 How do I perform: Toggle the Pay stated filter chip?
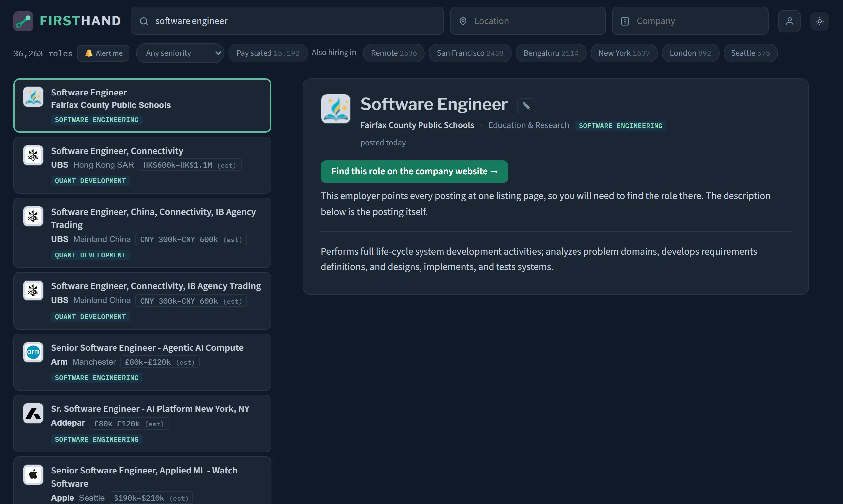pyautogui.click(x=268, y=53)
